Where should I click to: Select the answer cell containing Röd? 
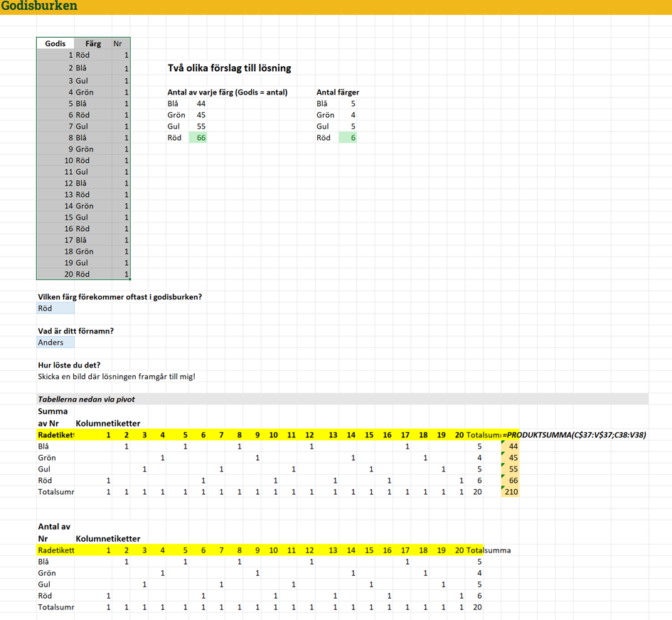click(x=55, y=308)
